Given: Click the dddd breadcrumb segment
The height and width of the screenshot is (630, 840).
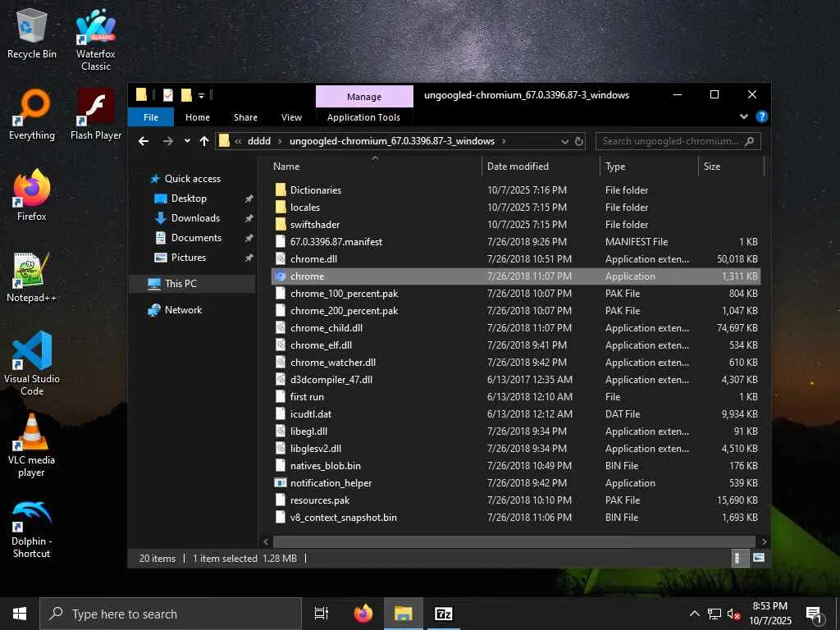Looking at the screenshot, I should (258, 141).
